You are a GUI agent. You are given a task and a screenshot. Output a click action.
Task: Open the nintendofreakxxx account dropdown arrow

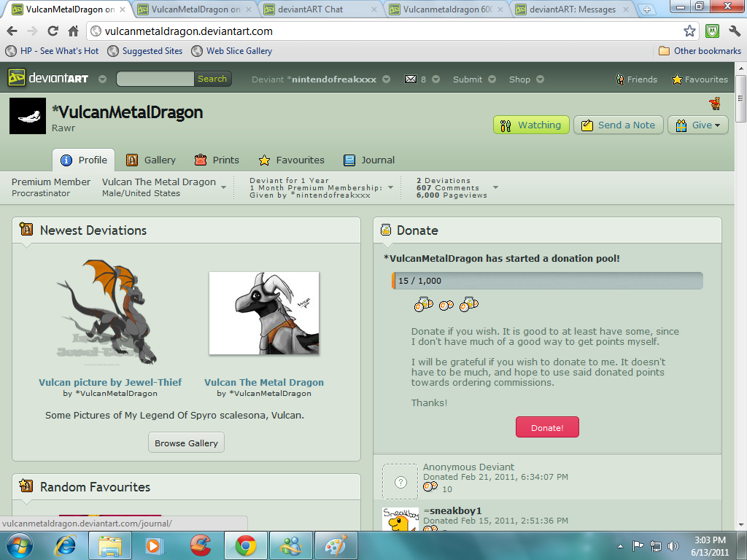[387, 79]
